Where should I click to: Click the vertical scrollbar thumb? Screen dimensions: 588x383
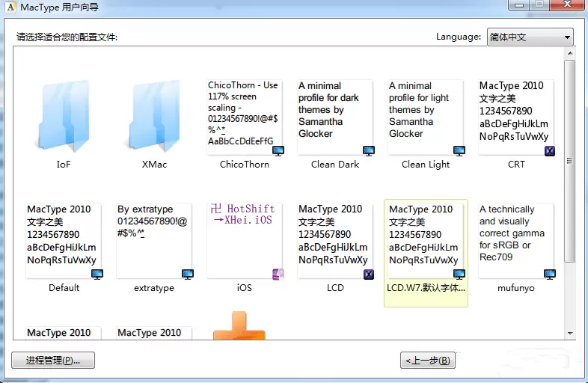(570, 162)
